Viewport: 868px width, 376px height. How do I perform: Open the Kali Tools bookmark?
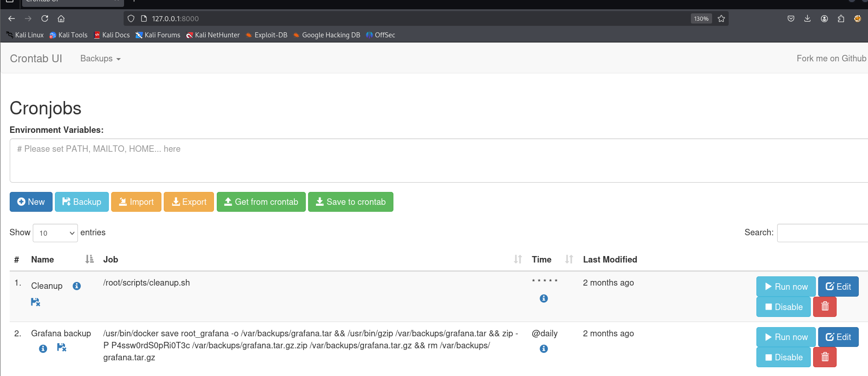click(68, 35)
